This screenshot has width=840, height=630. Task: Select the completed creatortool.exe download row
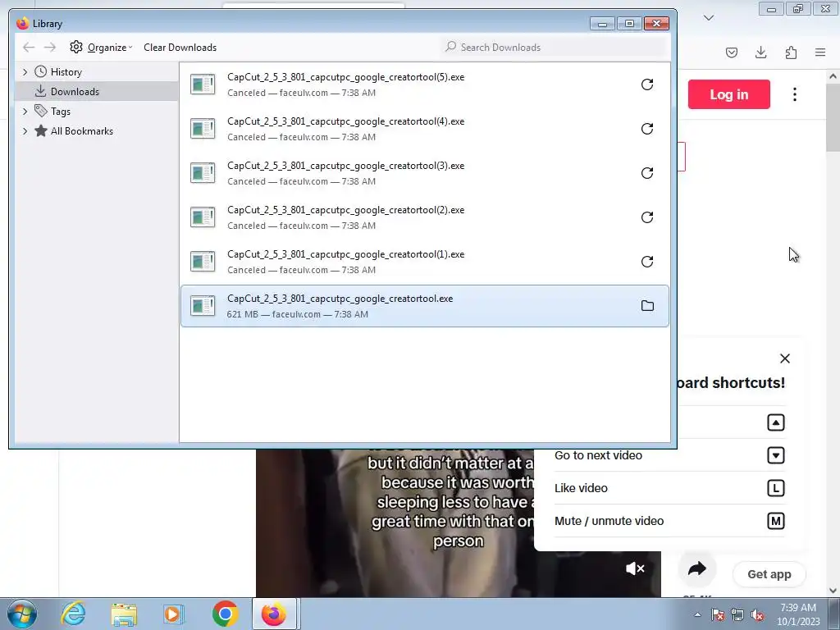(x=424, y=306)
